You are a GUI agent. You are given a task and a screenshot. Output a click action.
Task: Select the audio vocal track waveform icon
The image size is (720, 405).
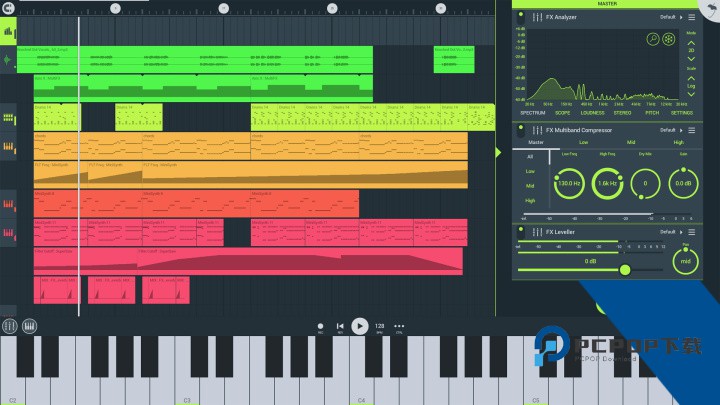click(x=7, y=60)
